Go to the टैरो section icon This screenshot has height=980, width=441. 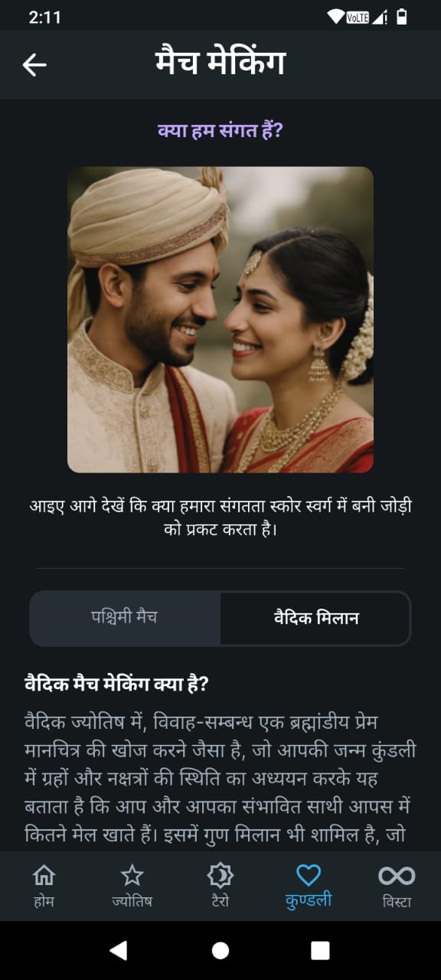(220, 875)
